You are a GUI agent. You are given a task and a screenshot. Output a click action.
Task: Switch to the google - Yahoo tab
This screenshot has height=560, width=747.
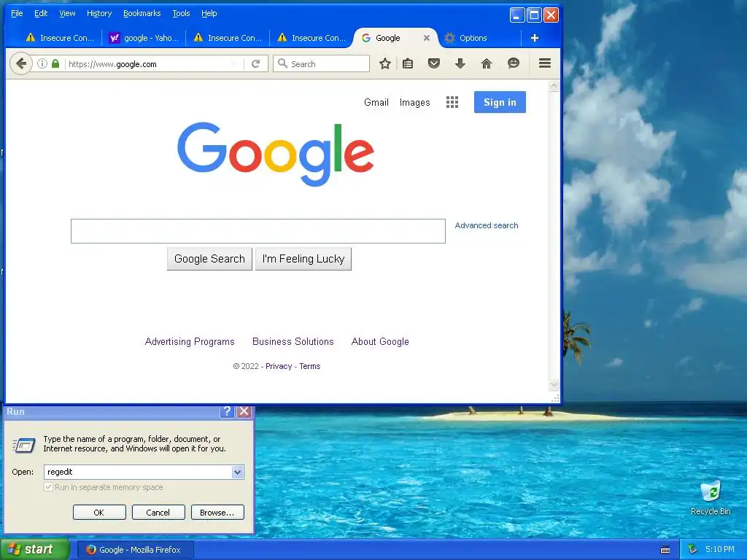point(144,38)
